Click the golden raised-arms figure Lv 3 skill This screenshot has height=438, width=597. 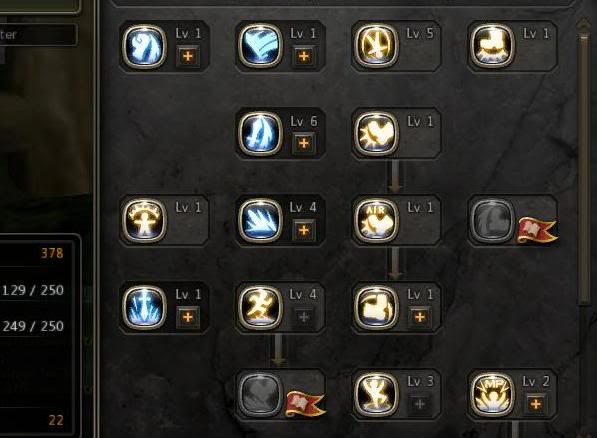pos(376,394)
